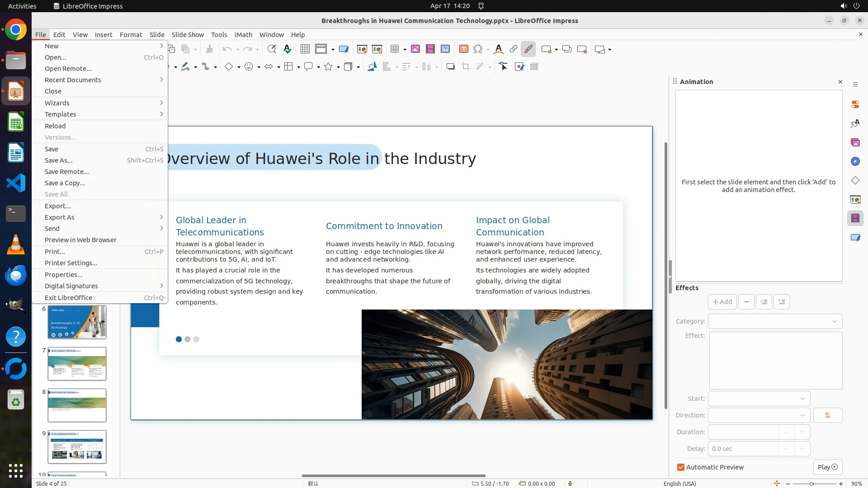Select Export... in the File menu

[57, 206]
